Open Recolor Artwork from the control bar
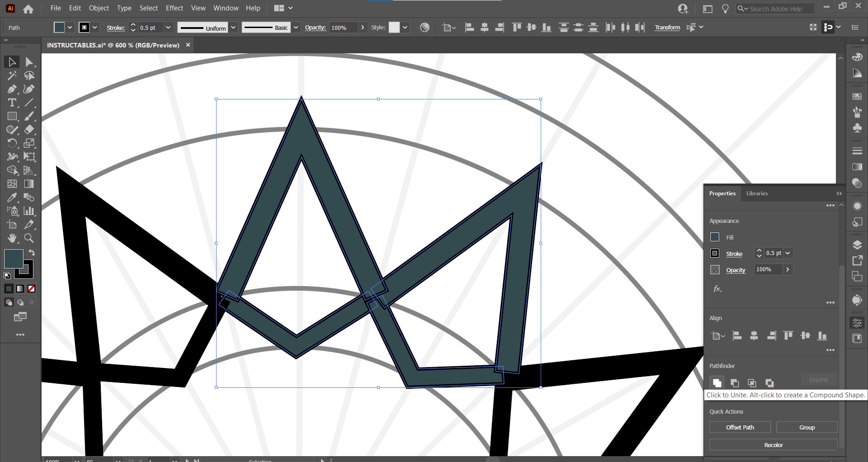Viewport: 868px width, 462px height. tap(425, 28)
